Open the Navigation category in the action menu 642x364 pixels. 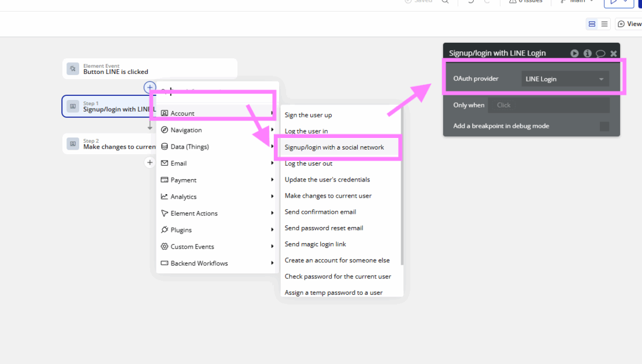[217, 130]
